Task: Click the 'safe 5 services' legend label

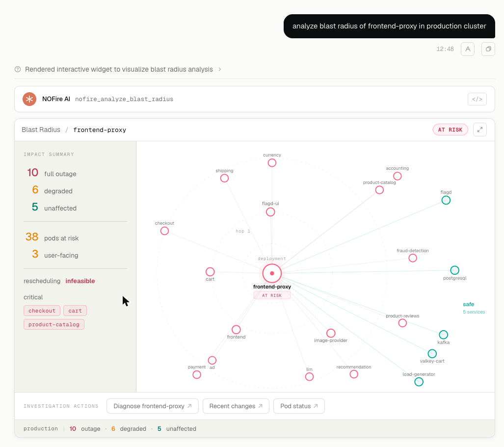Action: tap(474, 308)
